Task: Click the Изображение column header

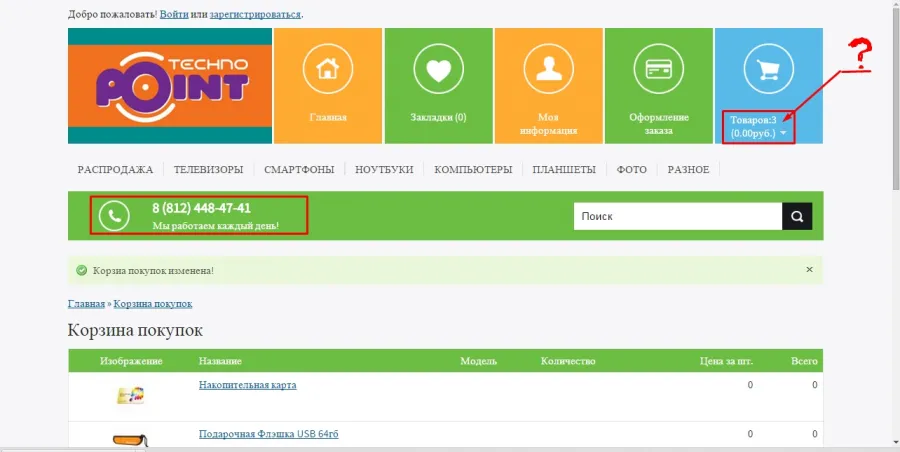Action: (131, 361)
